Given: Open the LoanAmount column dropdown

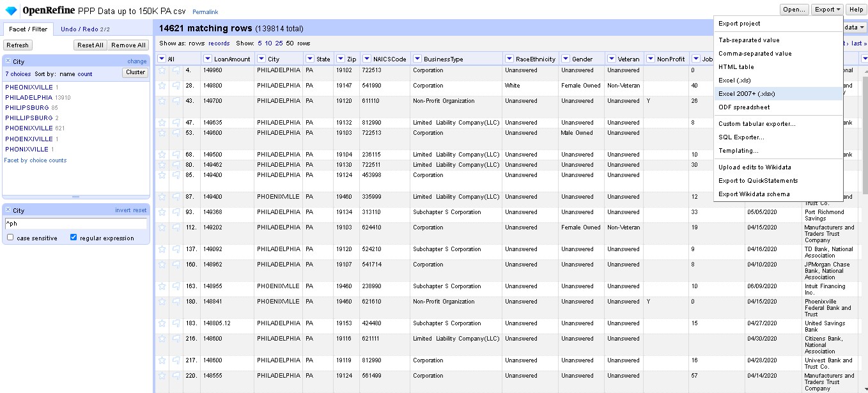Looking at the screenshot, I should coord(208,58).
